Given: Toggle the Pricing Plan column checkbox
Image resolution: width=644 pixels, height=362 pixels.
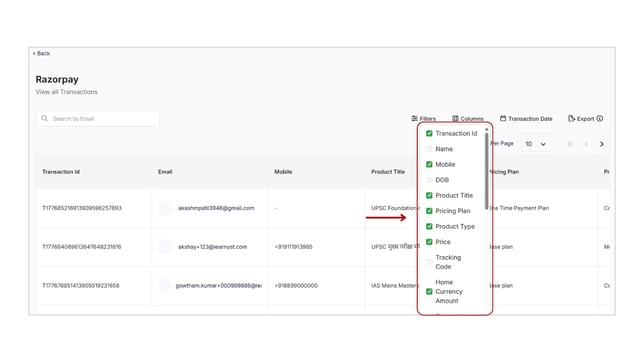Looking at the screenshot, I should click(x=429, y=211).
